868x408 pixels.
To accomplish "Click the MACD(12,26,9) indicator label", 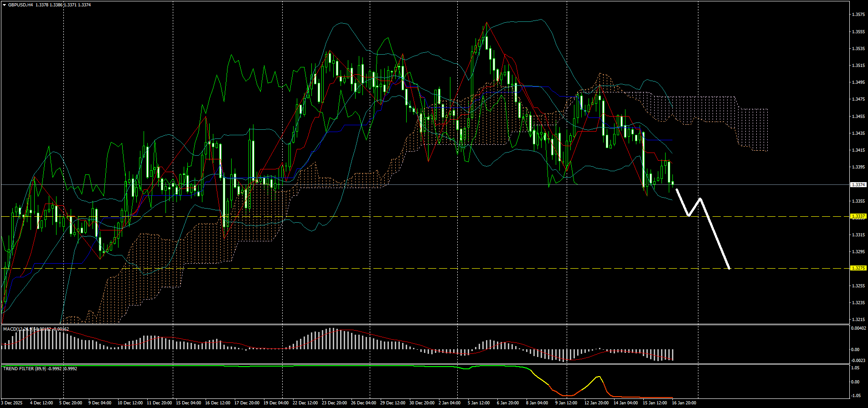I will click(18, 329).
